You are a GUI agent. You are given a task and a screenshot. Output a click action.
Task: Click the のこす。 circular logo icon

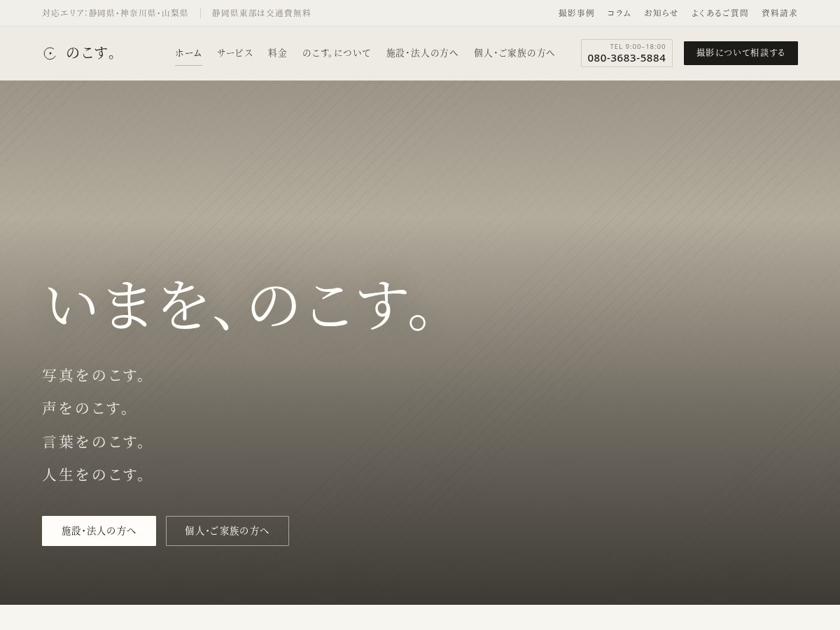pyautogui.click(x=50, y=53)
